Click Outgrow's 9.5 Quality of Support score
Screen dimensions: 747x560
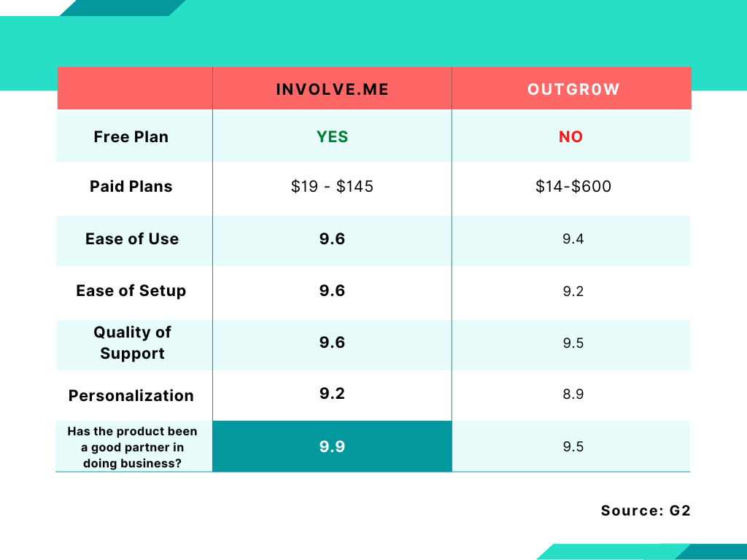[573, 343]
